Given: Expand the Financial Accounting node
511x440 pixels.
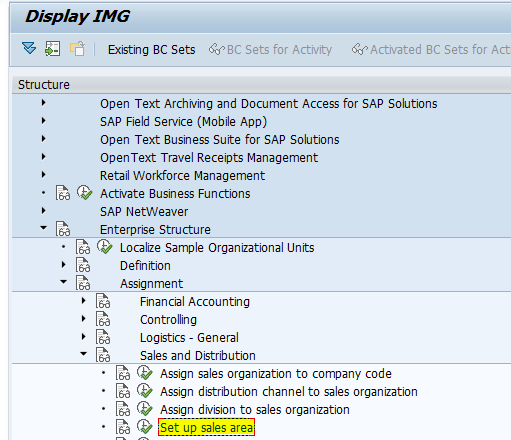Looking at the screenshot, I should 84,301.
